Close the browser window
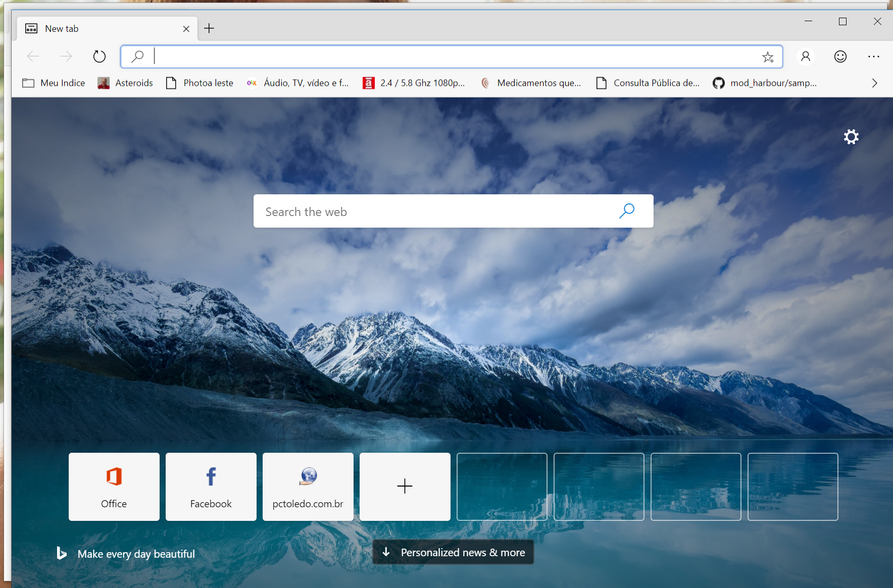 877,21
